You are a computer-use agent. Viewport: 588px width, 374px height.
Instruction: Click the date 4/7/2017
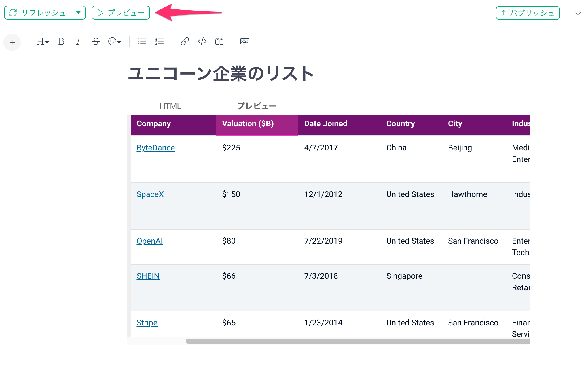321,148
